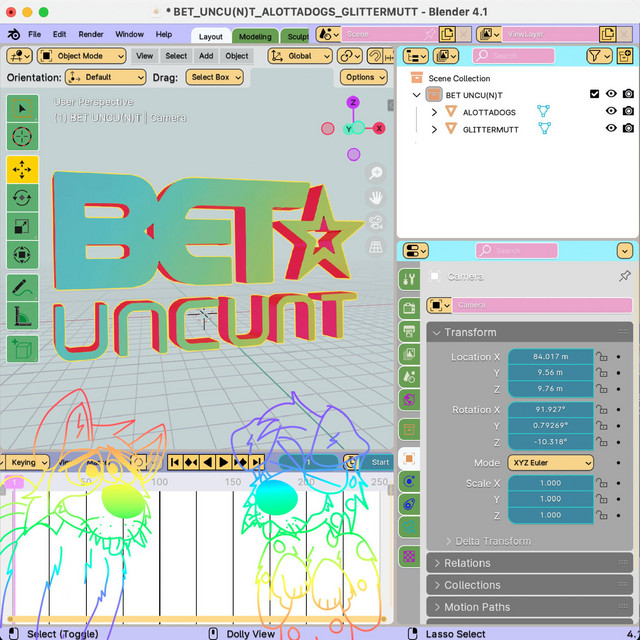Click the viewport Add menu button
Screen dimensions: 640x640
206,56
